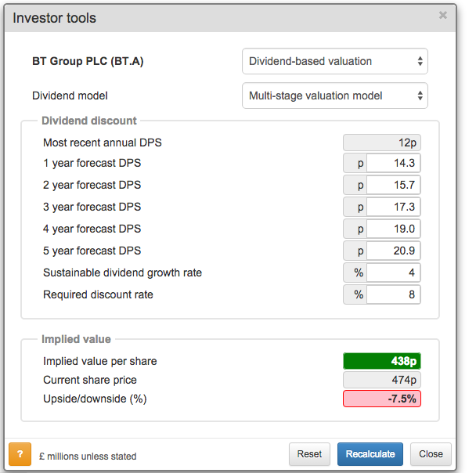Screen dimensions: 476x473
Task: Select the 3 year forecast DPS value
Action: tap(393, 207)
